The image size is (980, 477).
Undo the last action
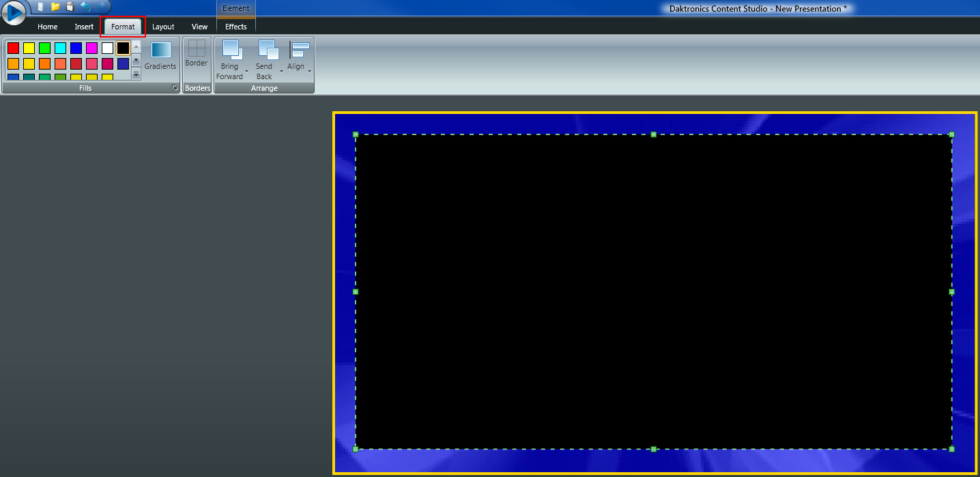point(86,7)
